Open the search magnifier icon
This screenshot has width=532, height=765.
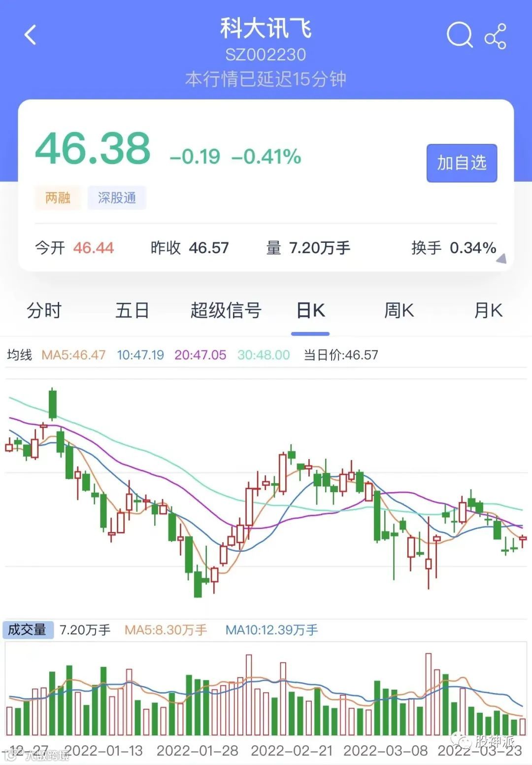tap(460, 35)
